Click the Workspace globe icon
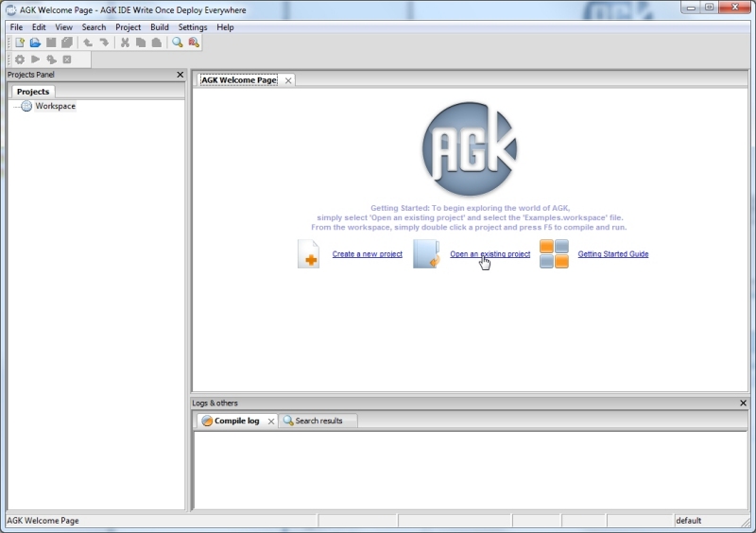Viewport: 756px width, 533px height. 26,106
